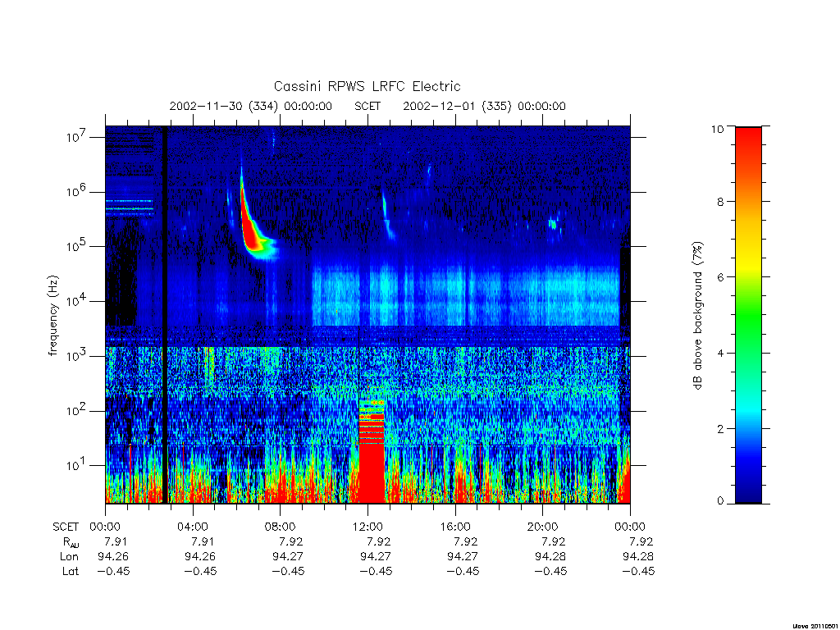Click the black vertical data gap stripe
Screen dimensions: 840x630
point(164,315)
